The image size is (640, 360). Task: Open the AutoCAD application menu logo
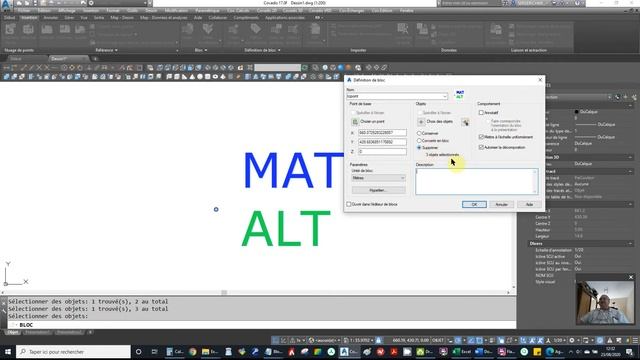click(6, 4)
